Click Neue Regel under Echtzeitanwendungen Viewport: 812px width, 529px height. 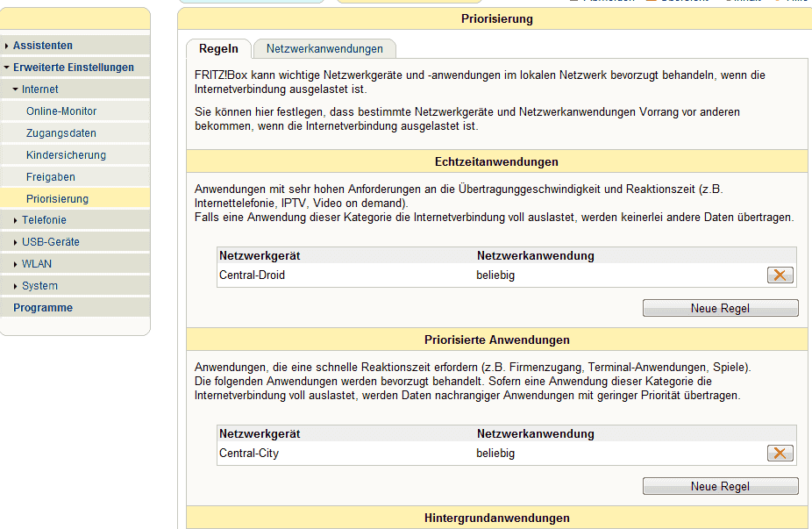(x=720, y=308)
